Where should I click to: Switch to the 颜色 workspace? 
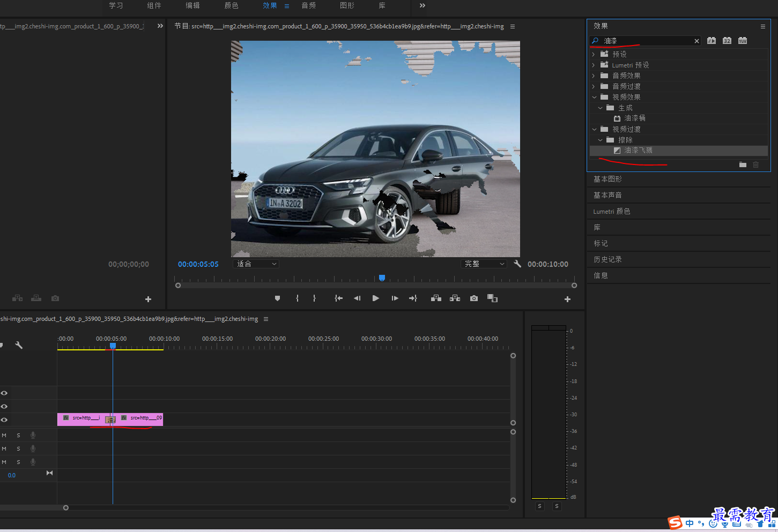point(231,5)
